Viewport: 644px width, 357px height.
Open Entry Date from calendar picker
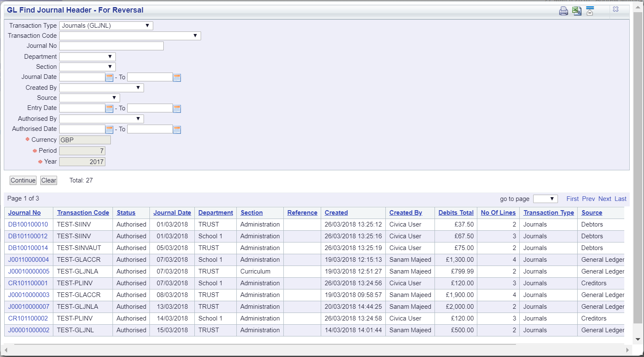click(x=109, y=109)
